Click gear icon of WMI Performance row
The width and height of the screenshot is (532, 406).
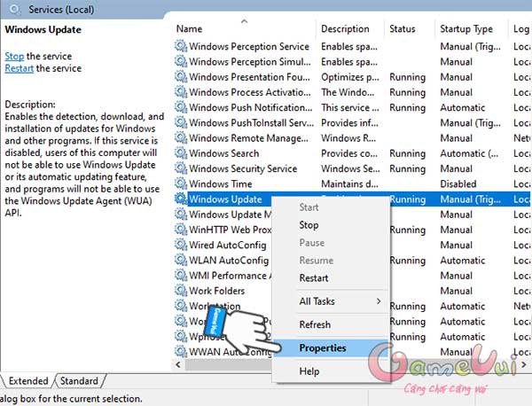[x=181, y=275]
